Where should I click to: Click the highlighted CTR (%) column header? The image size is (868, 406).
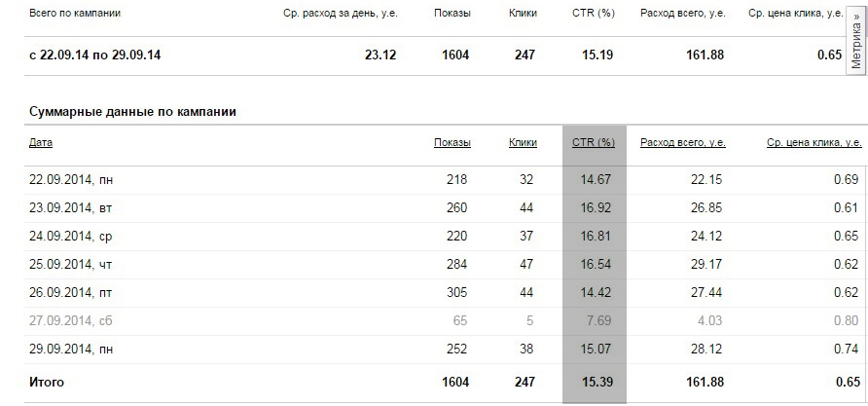[594, 143]
